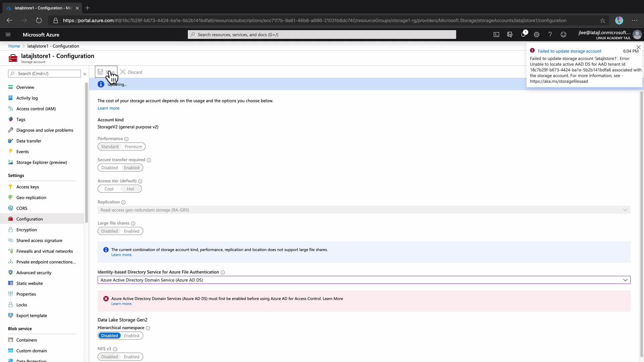Viewport: 644px width, 362px height.
Task: Focus the Search resources input field
Action: coord(322,35)
